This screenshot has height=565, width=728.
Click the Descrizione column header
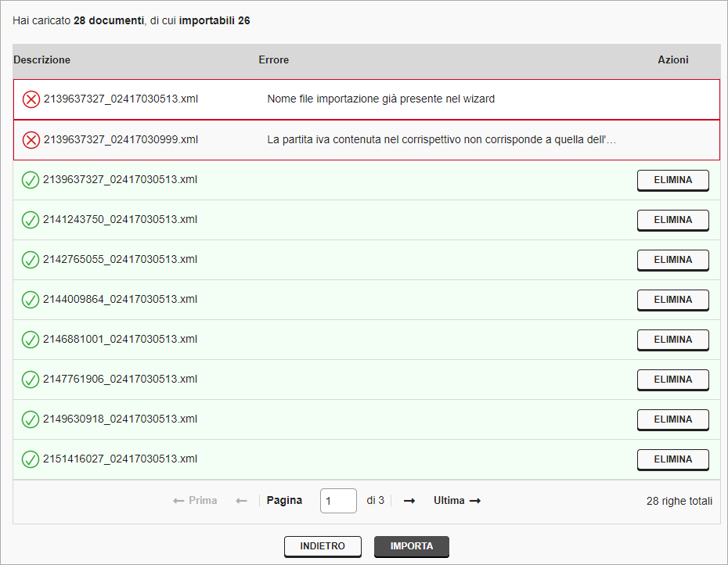pos(41,60)
